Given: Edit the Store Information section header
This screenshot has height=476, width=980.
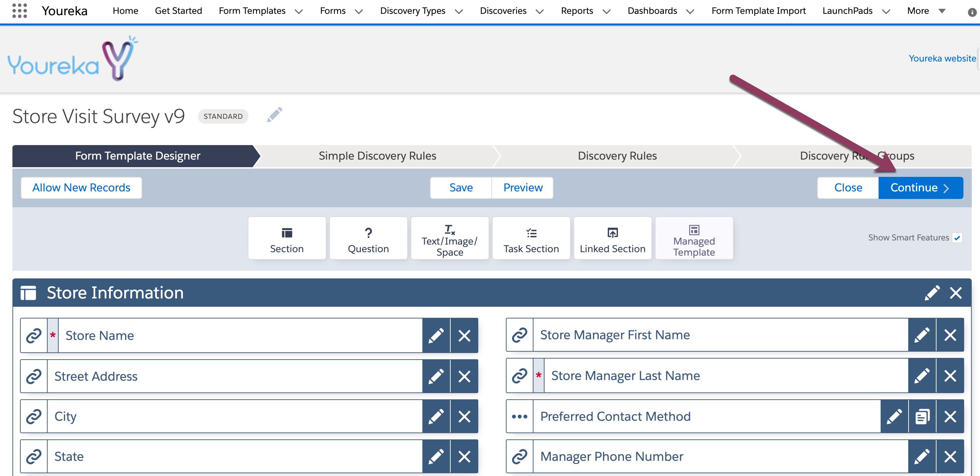Looking at the screenshot, I should [x=932, y=293].
